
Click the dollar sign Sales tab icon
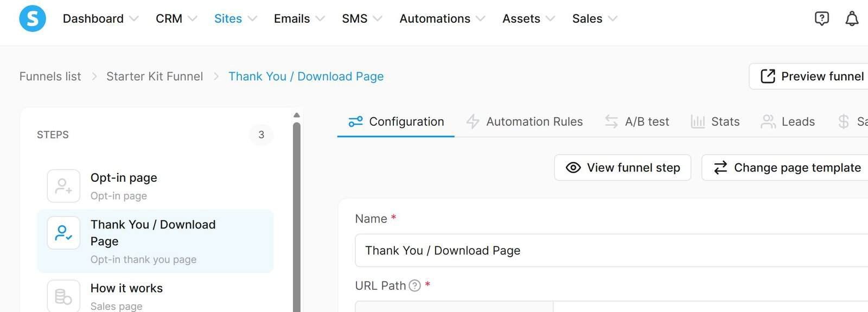tap(843, 122)
